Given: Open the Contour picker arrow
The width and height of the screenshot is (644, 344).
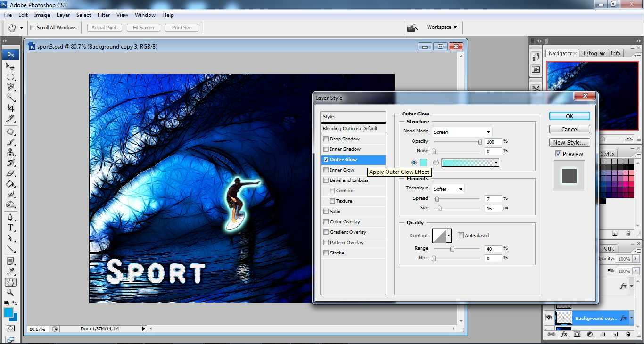Looking at the screenshot, I should pos(448,236).
